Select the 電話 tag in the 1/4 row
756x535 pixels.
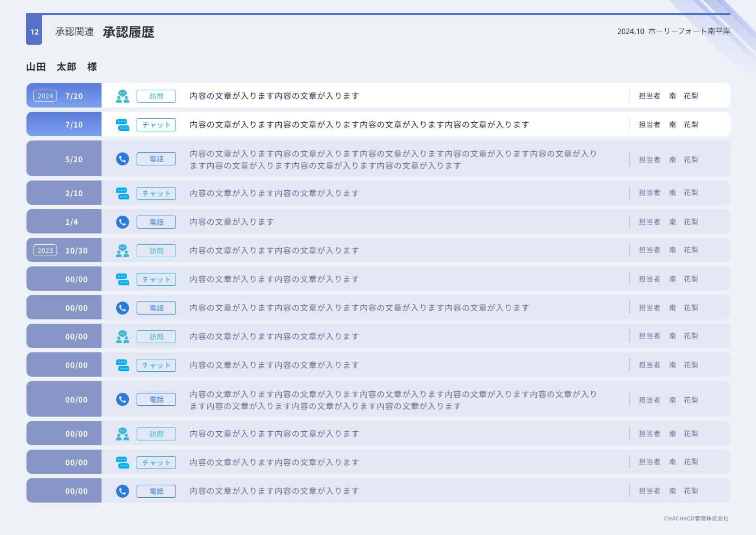pos(156,222)
